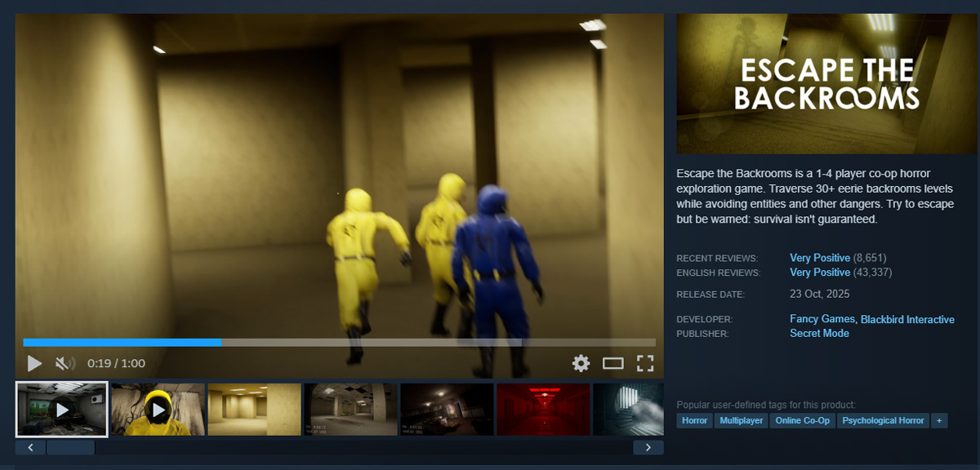980x470 pixels.
Task: Click the right arrow of thumbnail strip
Action: [648, 447]
